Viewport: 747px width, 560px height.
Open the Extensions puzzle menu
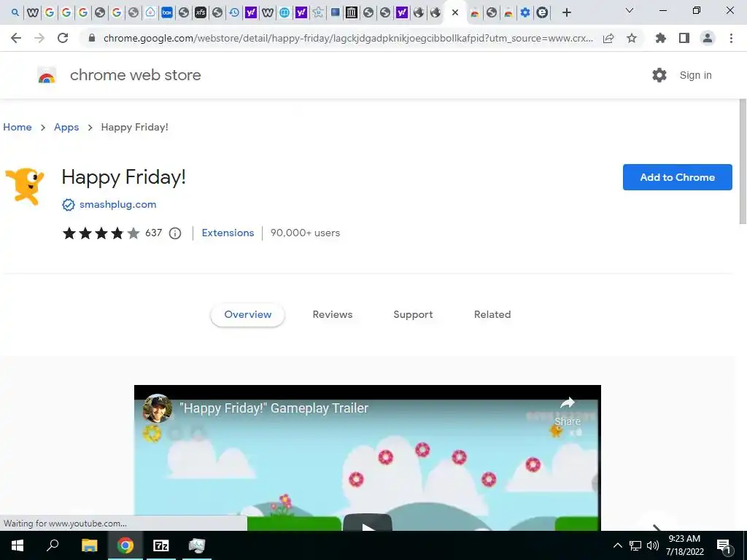[x=661, y=38]
